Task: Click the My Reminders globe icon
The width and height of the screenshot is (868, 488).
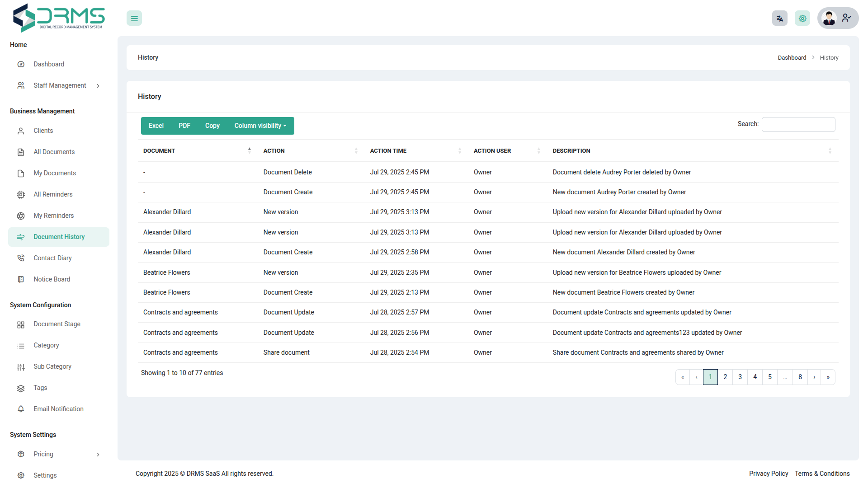Action: [x=21, y=216]
